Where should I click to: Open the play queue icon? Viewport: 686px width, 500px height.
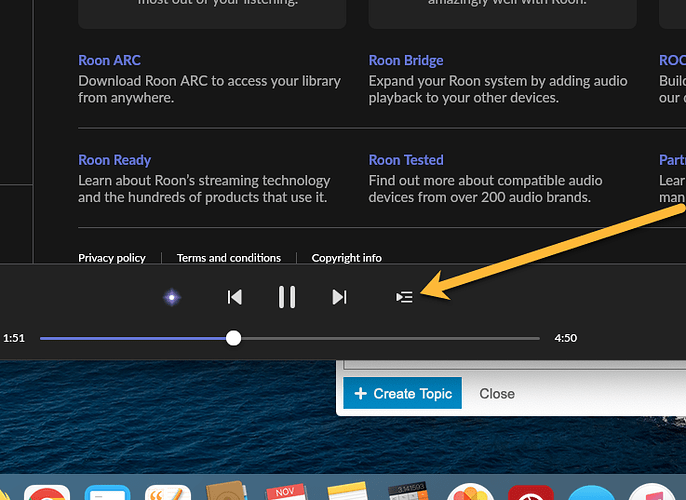404,297
